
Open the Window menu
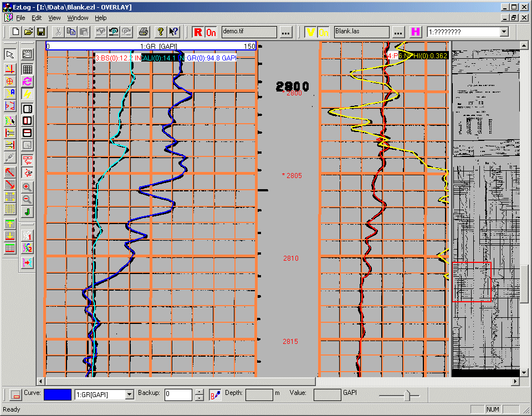pos(78,18)
